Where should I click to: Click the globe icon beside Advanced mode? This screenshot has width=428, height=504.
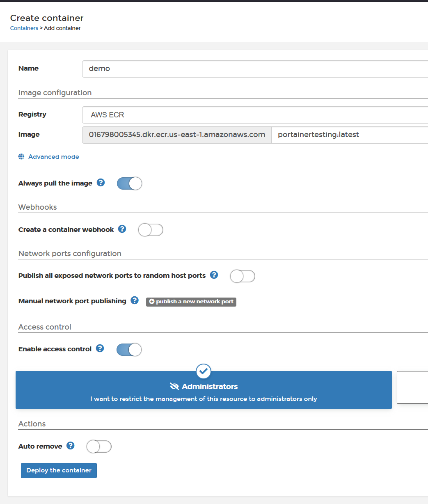21,157
